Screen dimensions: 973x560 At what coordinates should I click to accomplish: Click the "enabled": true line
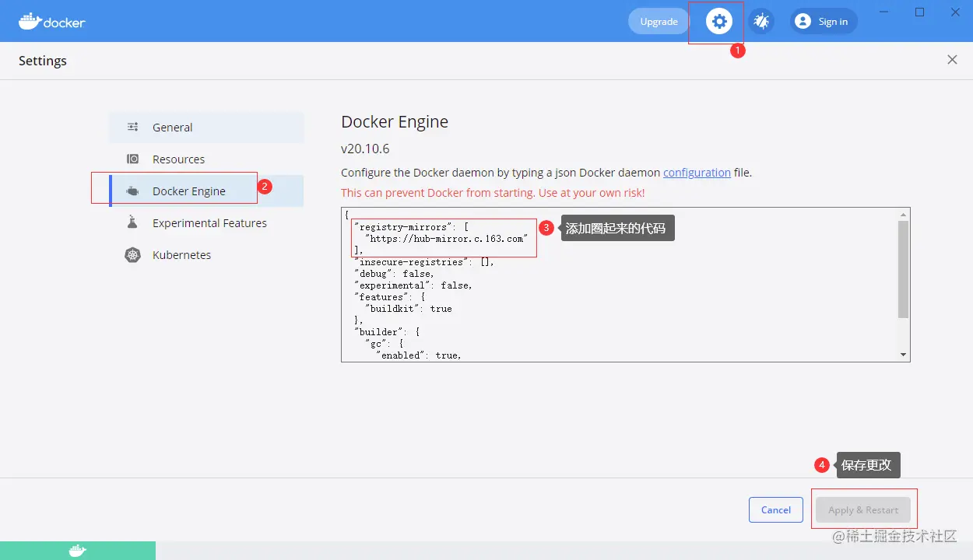click(x=419, y=355)
